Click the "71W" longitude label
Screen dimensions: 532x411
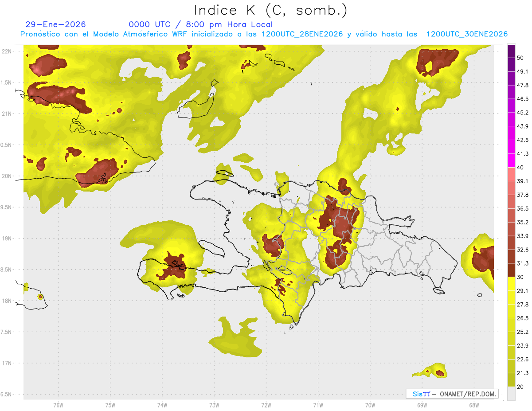point(318,405)
